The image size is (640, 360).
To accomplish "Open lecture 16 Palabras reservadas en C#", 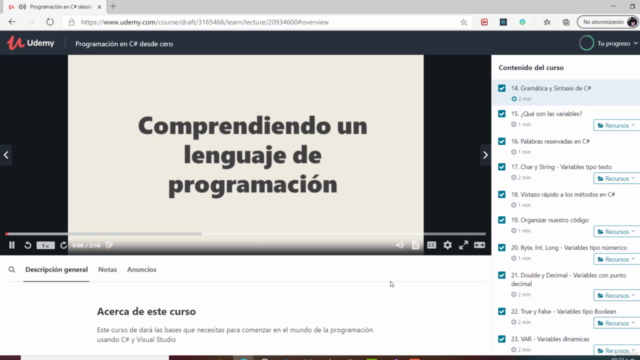I will pyautogui.click(x=550, y=141).
